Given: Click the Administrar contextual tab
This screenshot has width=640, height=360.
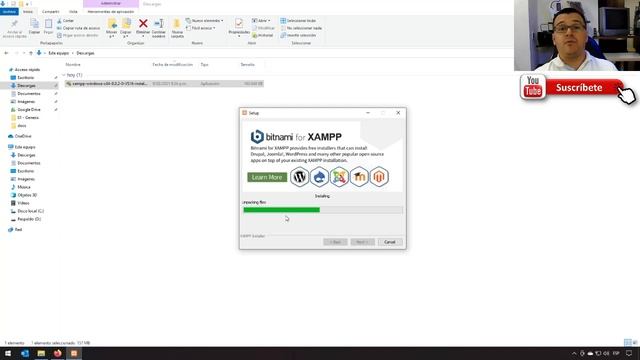Looking at the screenshot, I should [x=111, y=4].
